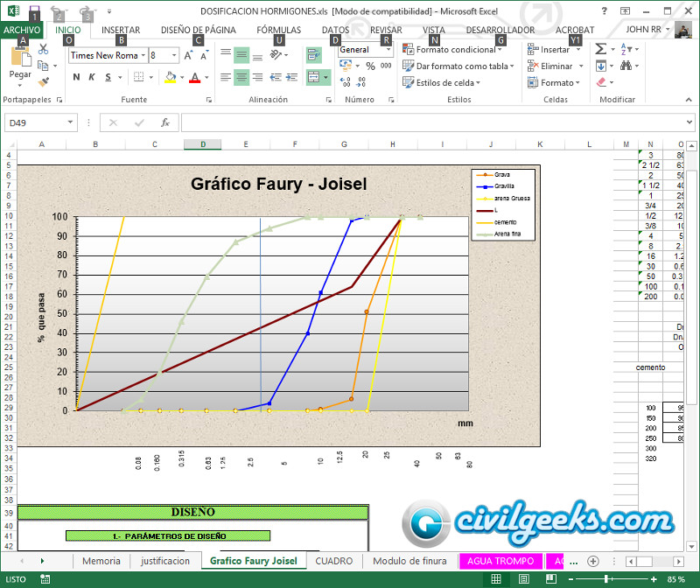The width and height of the screenshot is (700, 588).
Task: Open the FÓRMULAS ribbon tab
Action: tap(278, 30)
